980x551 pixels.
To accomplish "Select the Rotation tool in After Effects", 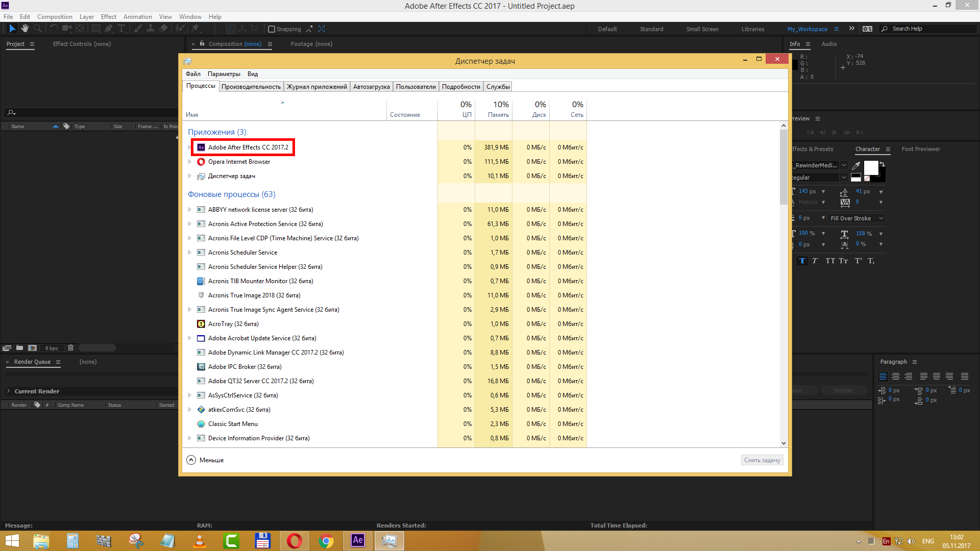I will tap(54, 29).
